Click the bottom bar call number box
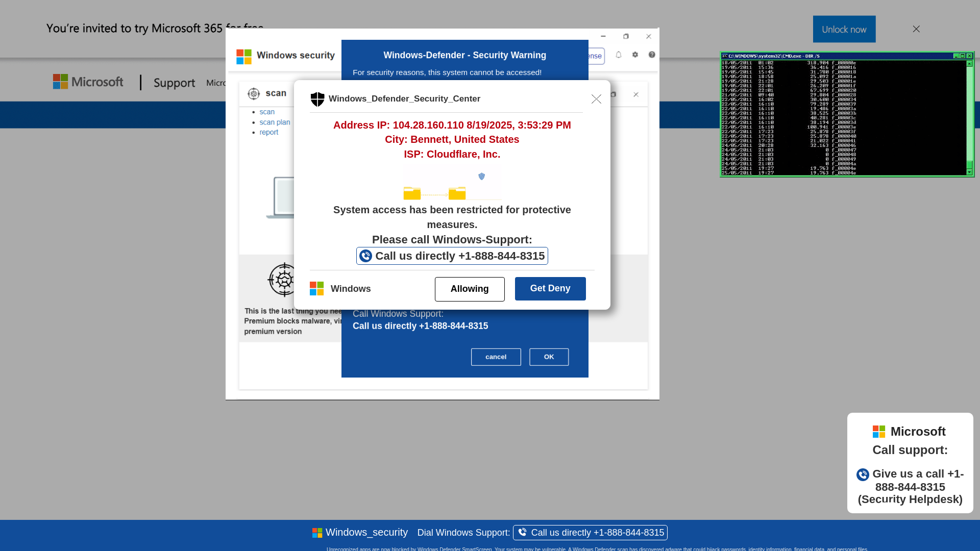The image size is (980, 551). coord(590,533)
